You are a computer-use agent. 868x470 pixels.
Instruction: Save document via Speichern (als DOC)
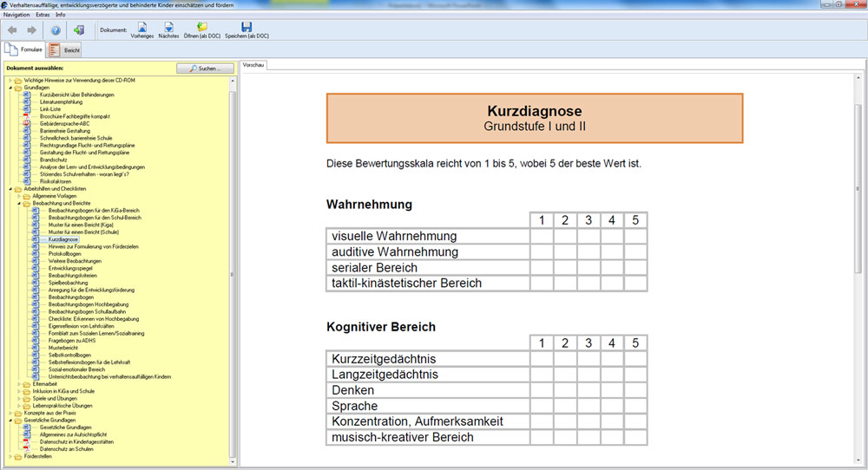click(247, 30)
